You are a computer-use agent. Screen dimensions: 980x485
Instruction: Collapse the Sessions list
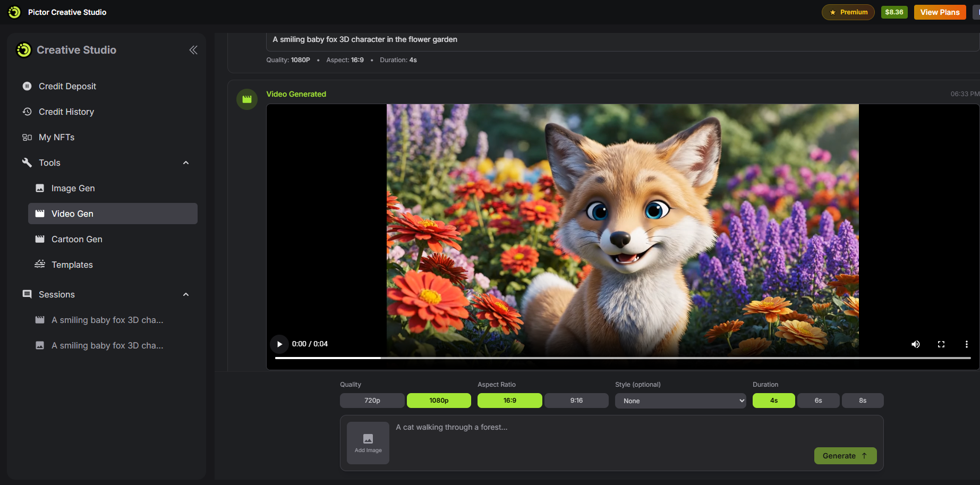(186, 294)
